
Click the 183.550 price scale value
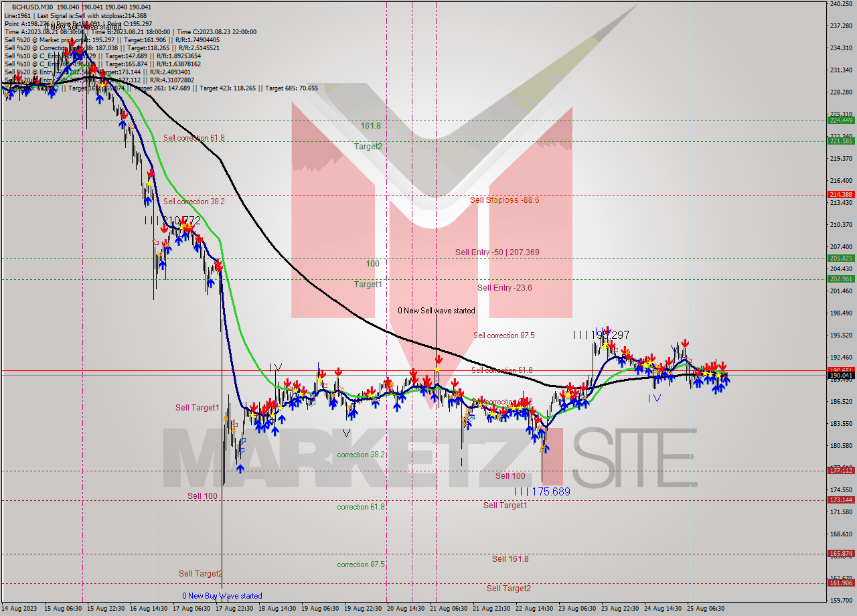tap(841, 424)
